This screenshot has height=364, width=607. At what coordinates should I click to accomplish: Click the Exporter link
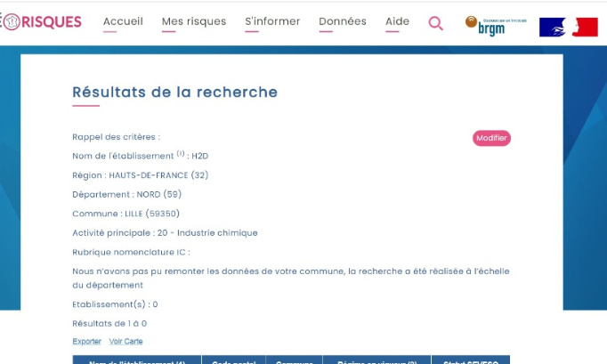coord(86,341)
